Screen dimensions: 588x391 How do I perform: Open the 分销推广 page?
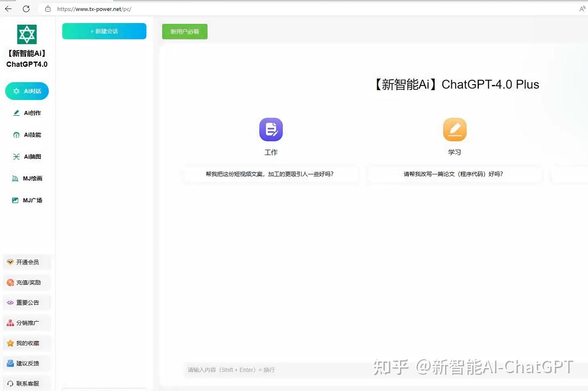(27, 323)
